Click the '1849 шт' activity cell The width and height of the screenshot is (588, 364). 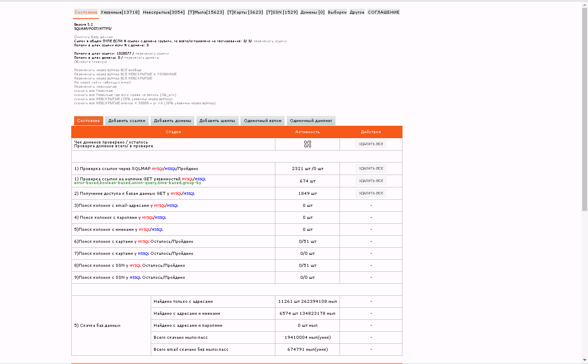[x=308, y=194]
